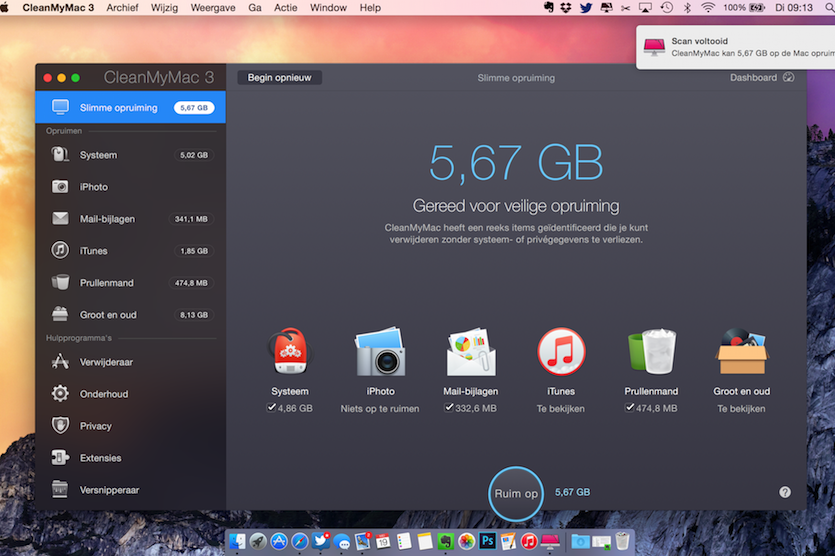Open Launchpad from the Dock

click(x=258, y=541)
